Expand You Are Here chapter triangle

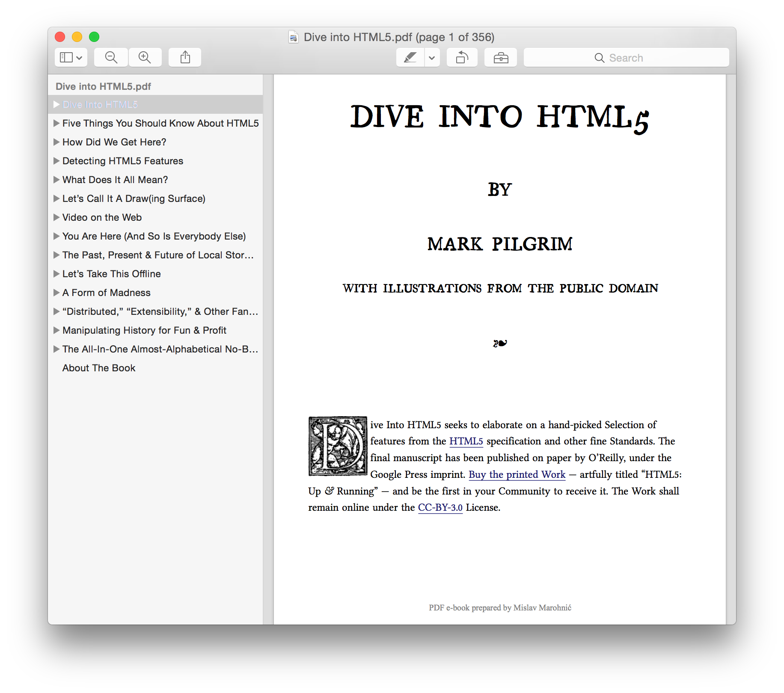56,236
